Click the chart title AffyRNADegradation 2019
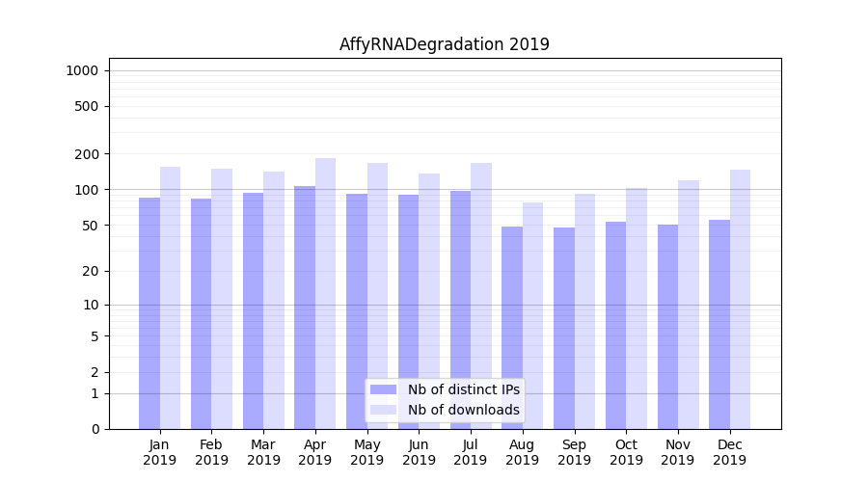This screenshot has width=868, height=482. click(444, 44)
